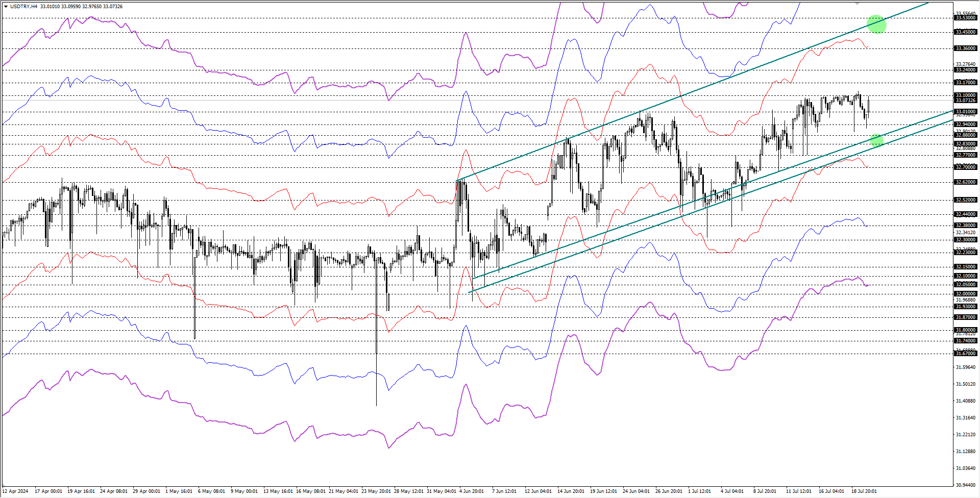Click the 31.93000 price level label

point(966,307)
